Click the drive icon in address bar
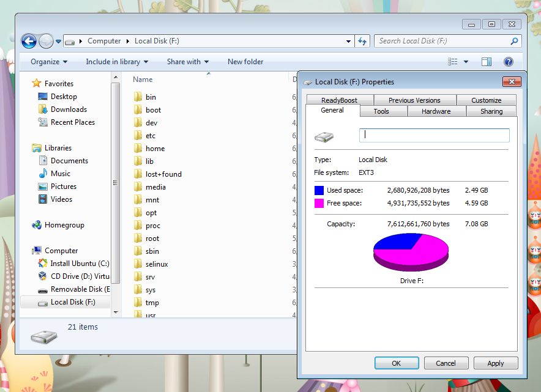This screenshot has height=392, width=541. (70, 42)
